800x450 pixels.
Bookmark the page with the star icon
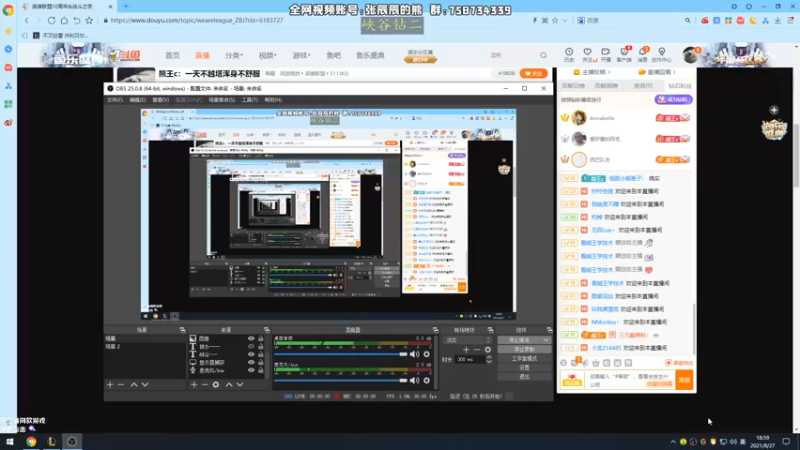89,20
